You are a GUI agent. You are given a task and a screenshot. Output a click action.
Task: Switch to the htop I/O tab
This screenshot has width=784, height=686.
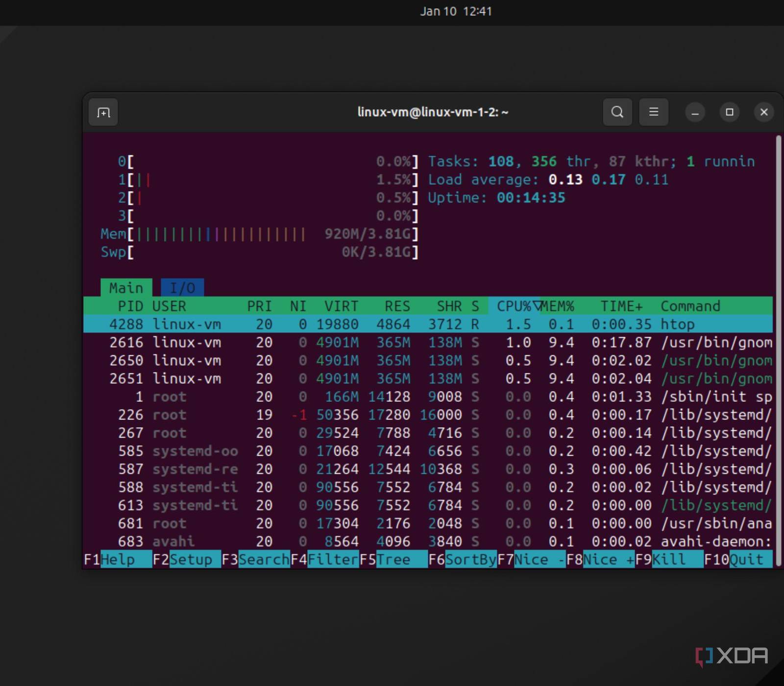[x=182, y=288]
